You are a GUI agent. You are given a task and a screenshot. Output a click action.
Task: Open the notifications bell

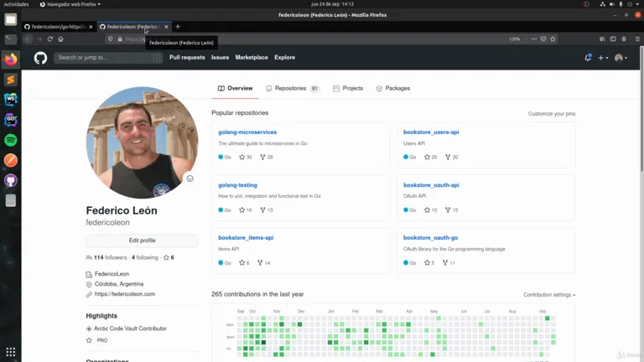(588, 58)
